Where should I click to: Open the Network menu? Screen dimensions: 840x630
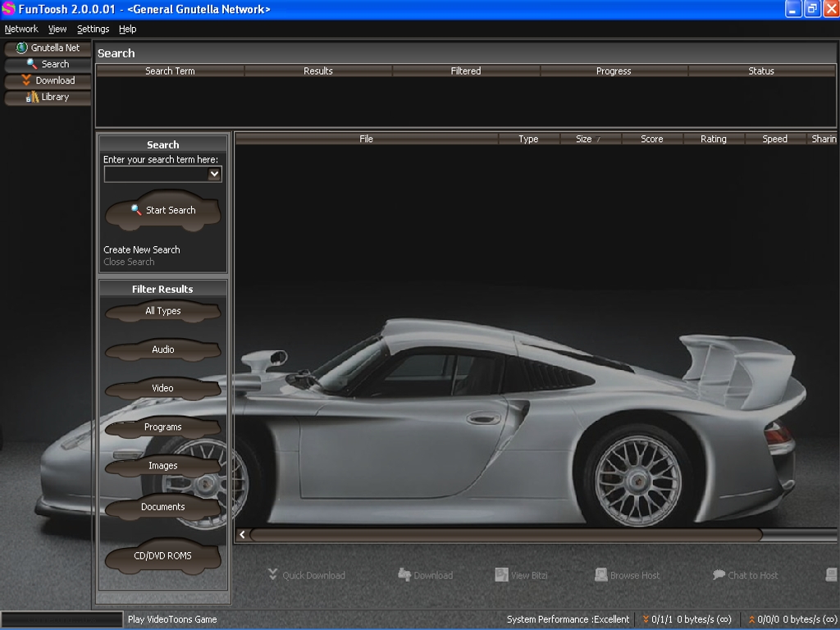pos(21,29)
